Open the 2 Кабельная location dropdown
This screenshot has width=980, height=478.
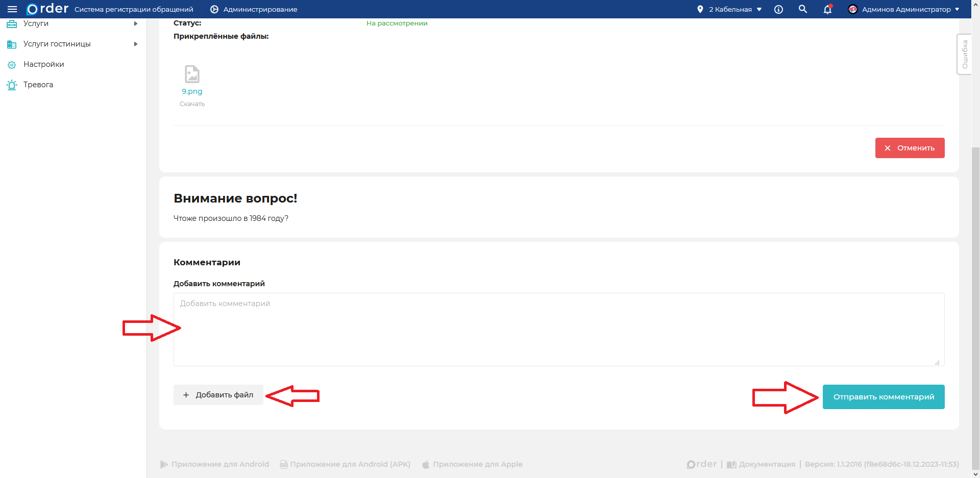(x=730, y=9)
